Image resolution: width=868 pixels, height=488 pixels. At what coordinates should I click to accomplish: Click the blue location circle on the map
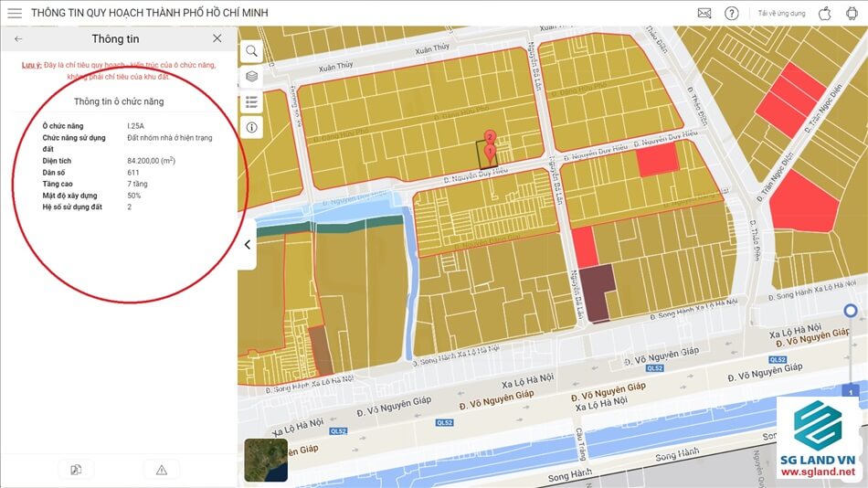point(851,312)
